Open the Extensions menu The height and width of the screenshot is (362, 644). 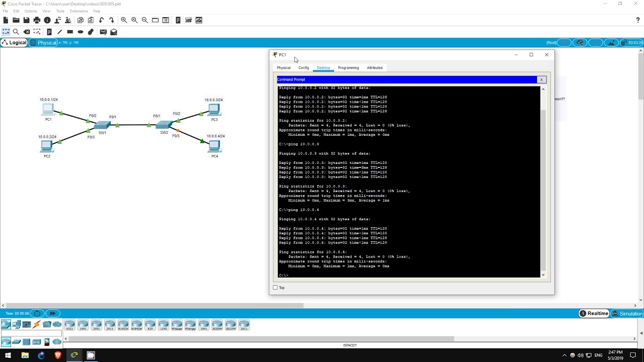[78, 11]
